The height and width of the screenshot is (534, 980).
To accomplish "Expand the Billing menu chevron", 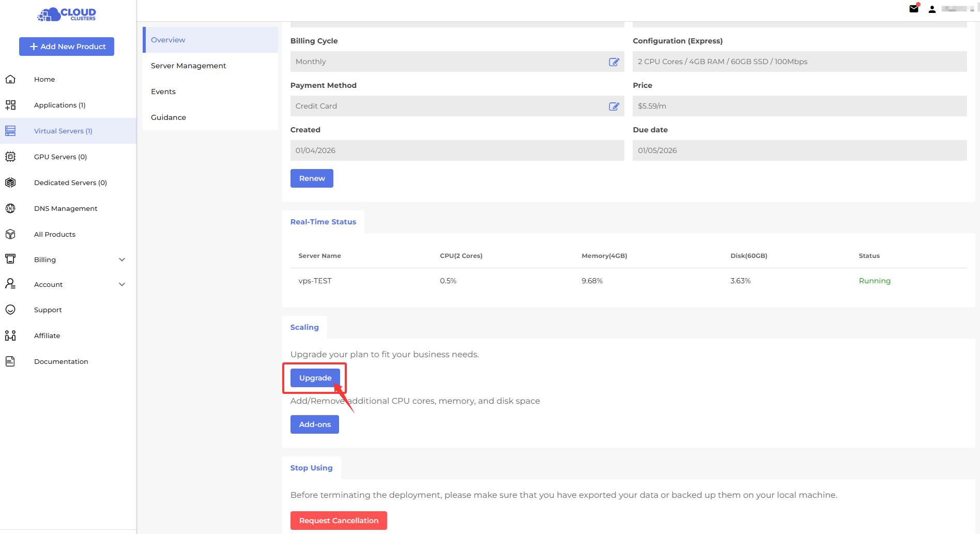I will (122, 260).
